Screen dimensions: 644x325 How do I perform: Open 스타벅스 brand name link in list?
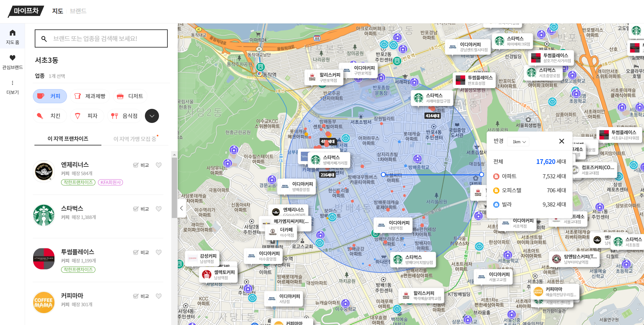(72, 209)
